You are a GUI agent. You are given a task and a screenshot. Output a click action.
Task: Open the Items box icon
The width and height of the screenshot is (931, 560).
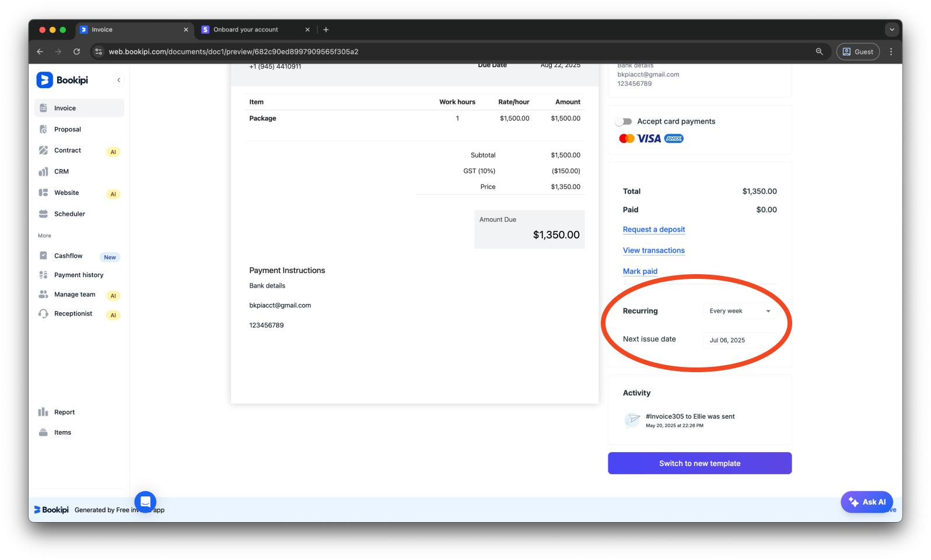(x=43, y=432)
